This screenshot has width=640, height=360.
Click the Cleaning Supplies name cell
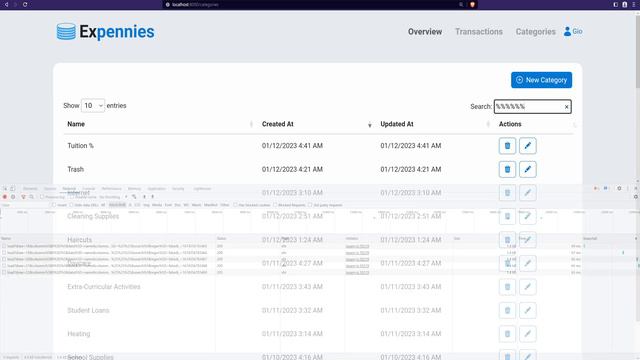(93, 216)
